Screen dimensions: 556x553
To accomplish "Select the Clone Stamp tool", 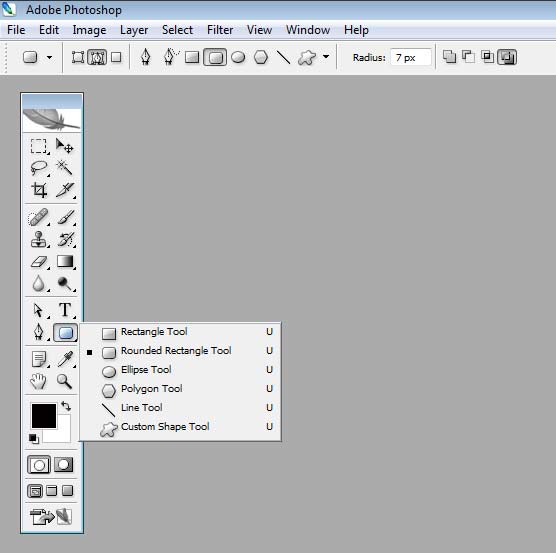I will [x=38, y=239].
